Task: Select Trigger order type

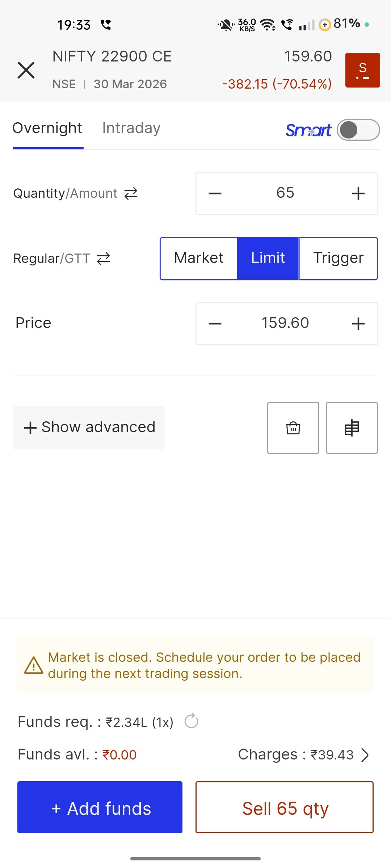Action: pyautogui.click(x=338, y=258)
